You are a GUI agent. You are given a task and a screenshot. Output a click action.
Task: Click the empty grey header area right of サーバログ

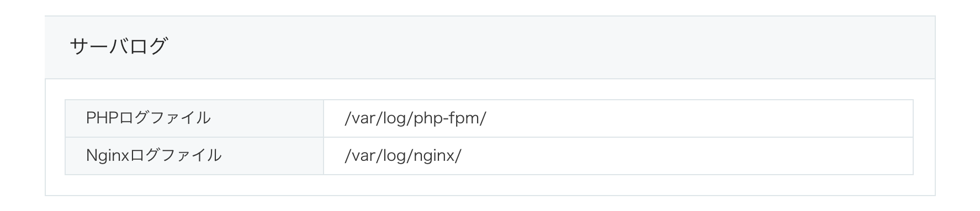[552, 47]
